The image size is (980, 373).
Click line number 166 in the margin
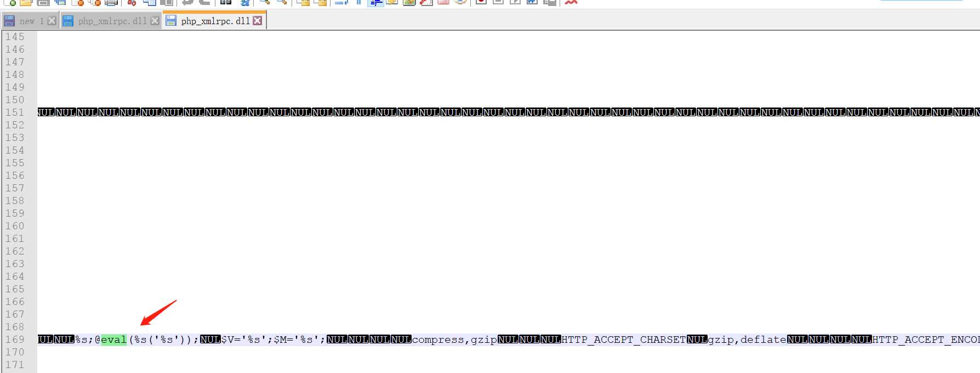15,302
